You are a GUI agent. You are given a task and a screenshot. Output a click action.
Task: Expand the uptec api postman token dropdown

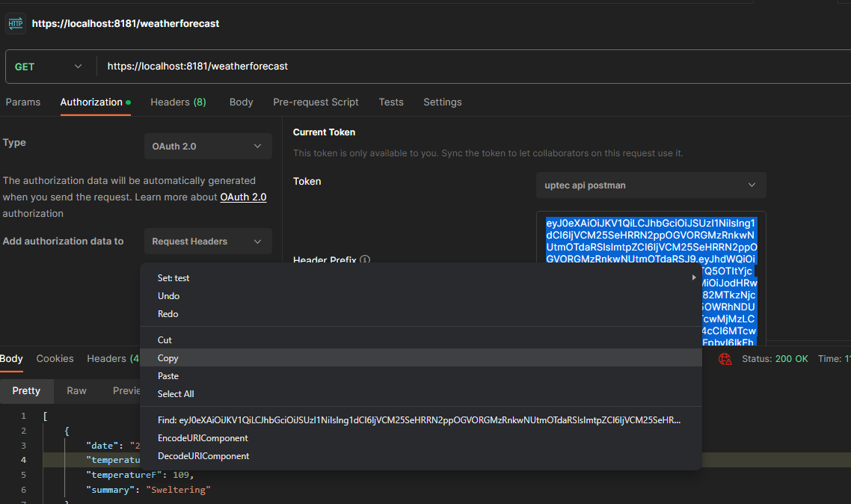tap(651, 185)
